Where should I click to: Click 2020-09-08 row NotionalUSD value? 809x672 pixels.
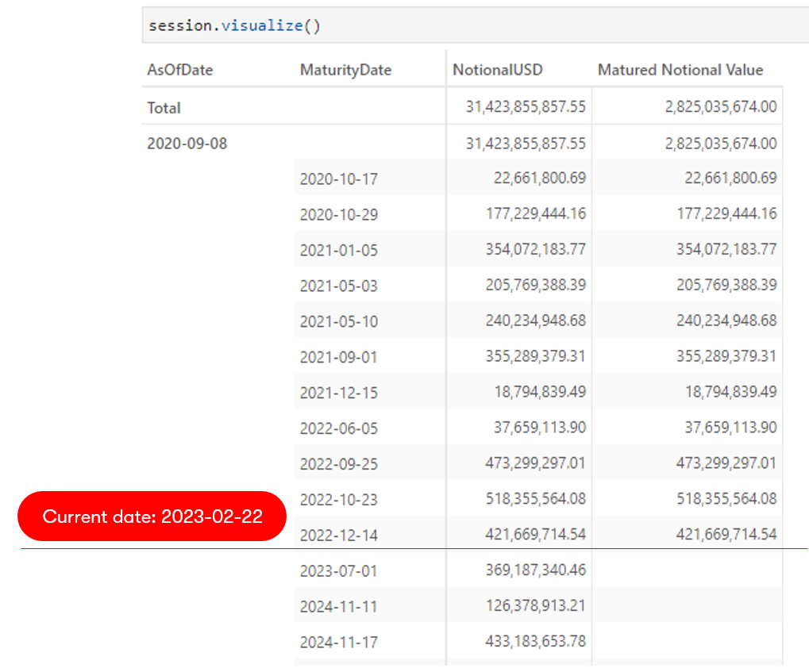(x=526, y=144)
